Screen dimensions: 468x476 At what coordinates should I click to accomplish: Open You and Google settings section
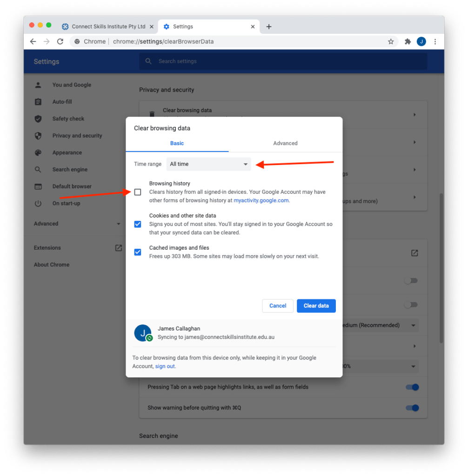72,85
